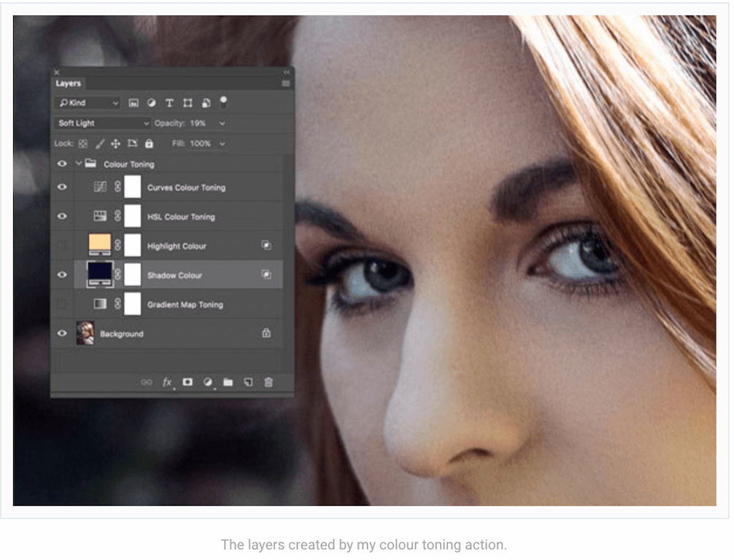The height and width of the screenshot is (560, 734).
Task: Create a new adjustment layer
Action: (208, 382)
